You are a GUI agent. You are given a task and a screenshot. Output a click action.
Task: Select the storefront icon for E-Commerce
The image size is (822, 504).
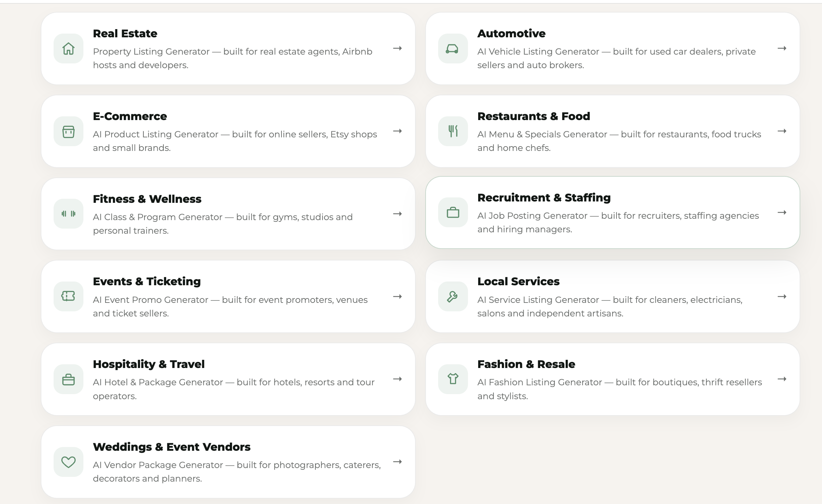68,131
